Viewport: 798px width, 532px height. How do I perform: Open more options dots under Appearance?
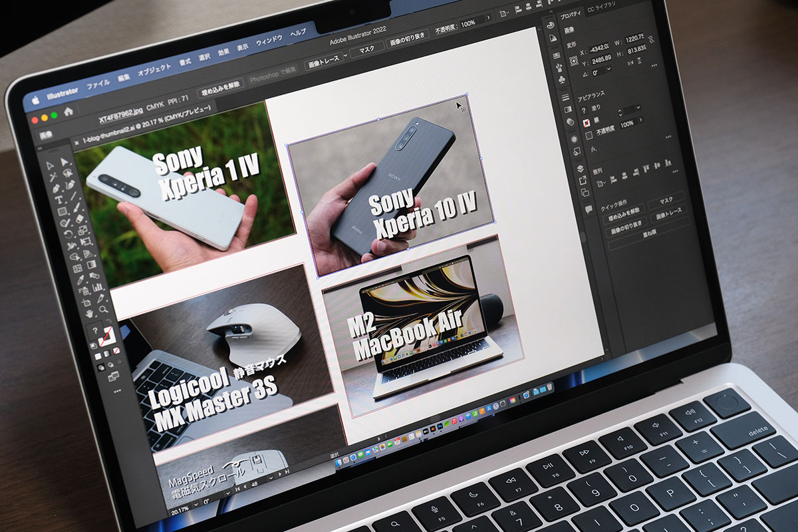[668, 136]
